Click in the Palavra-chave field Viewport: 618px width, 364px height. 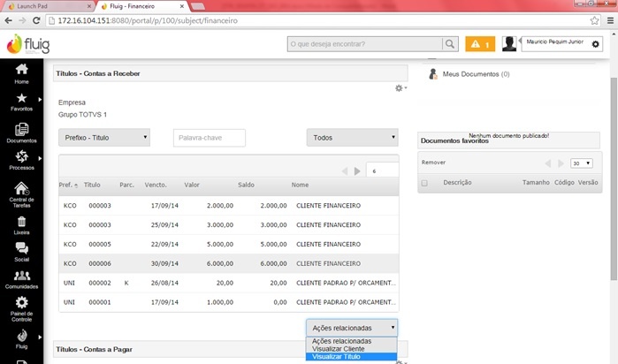point(210,138)
